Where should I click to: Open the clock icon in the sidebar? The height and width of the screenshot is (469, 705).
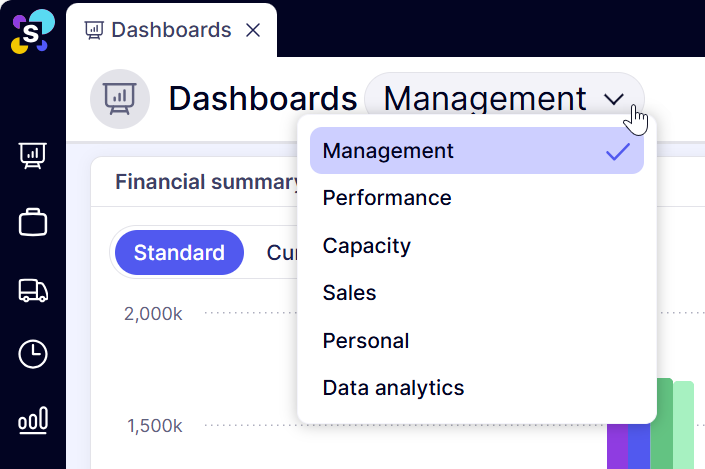click(33, 354)
